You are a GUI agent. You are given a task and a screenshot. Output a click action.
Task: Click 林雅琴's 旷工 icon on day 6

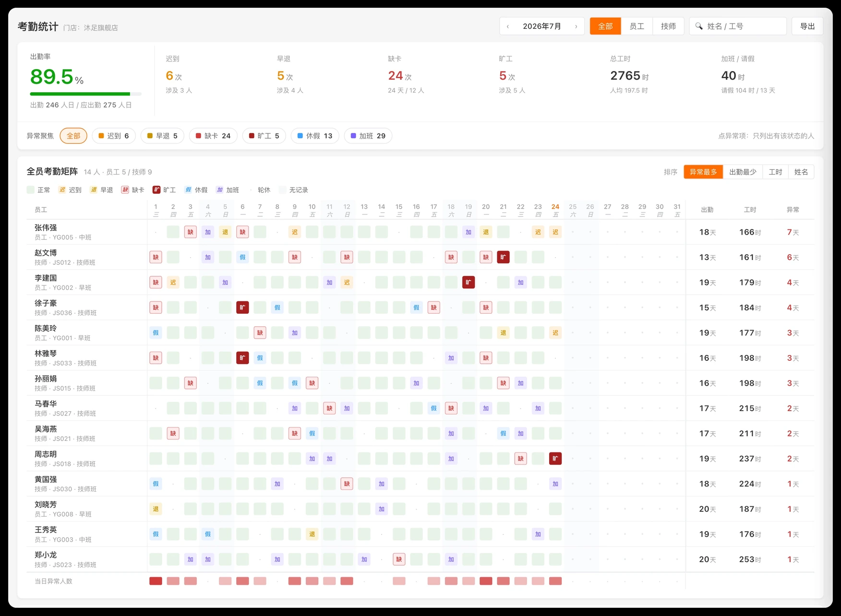(x=242, y=358)
